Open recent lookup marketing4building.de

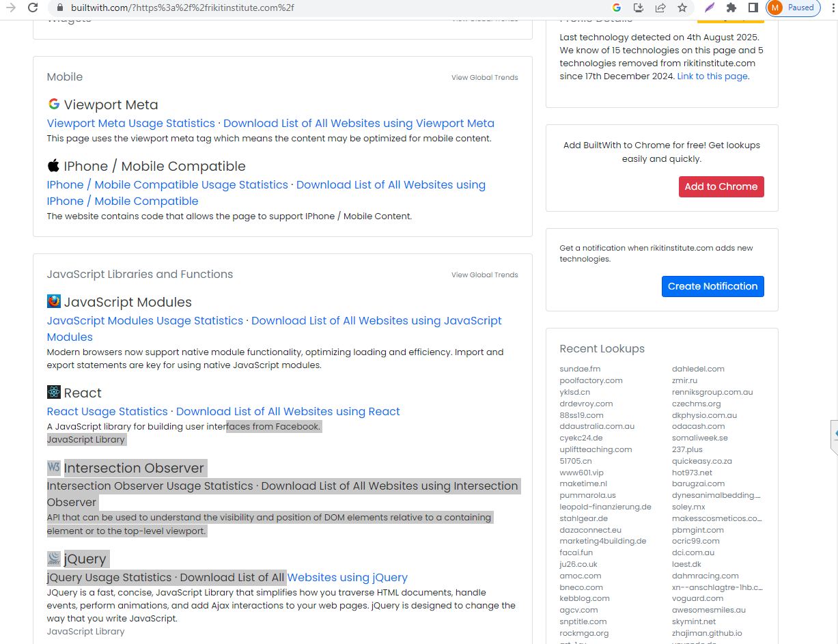pos(602,541)
